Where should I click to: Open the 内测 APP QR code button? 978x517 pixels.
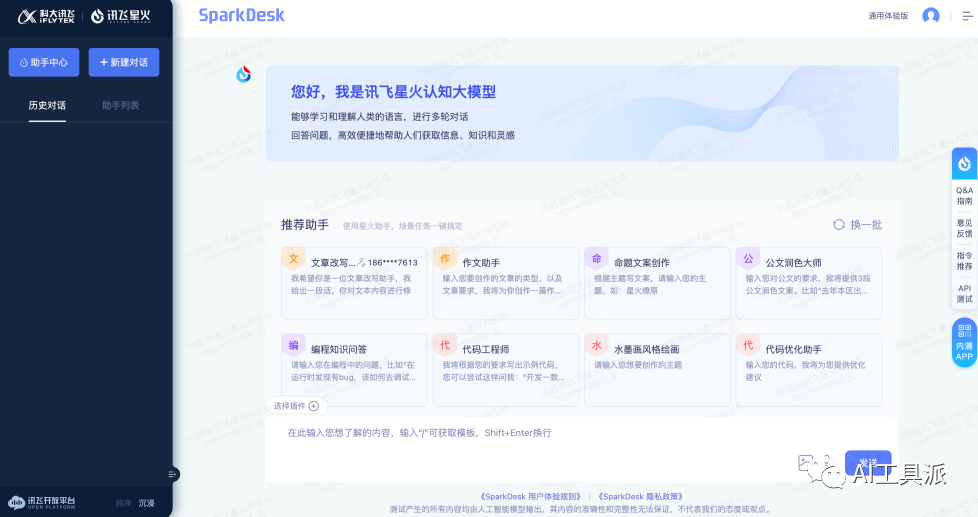tap(964, 342)
